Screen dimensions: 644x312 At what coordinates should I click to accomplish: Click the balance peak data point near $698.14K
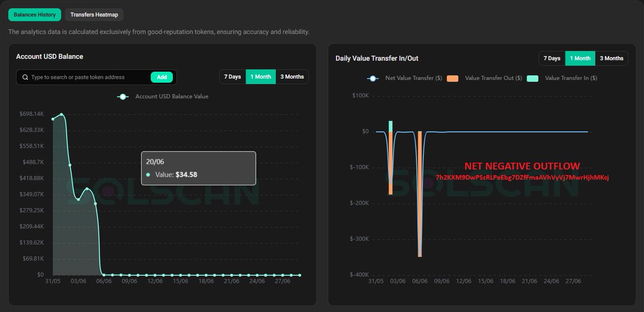[61, 114]
